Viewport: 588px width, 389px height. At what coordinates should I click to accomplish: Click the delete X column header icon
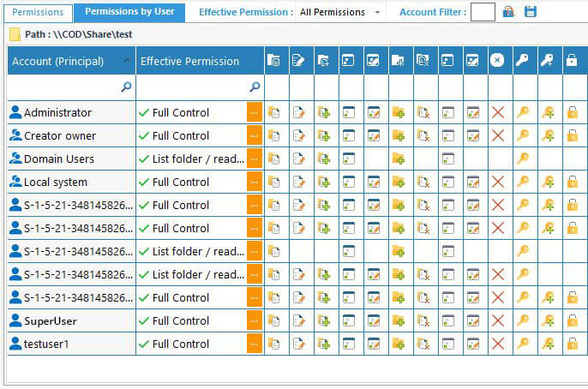497,61
